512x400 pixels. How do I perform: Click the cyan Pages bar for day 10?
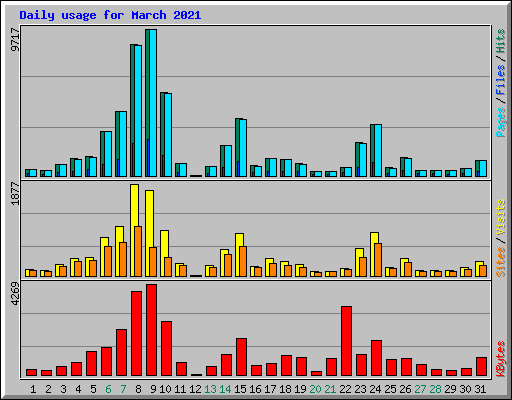tap(168, 135)
